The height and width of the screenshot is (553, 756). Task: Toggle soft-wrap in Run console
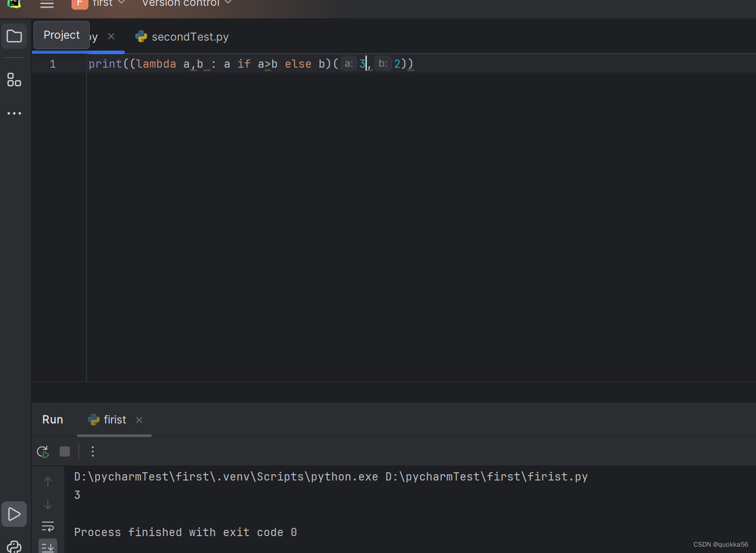[x=48, y=526]
